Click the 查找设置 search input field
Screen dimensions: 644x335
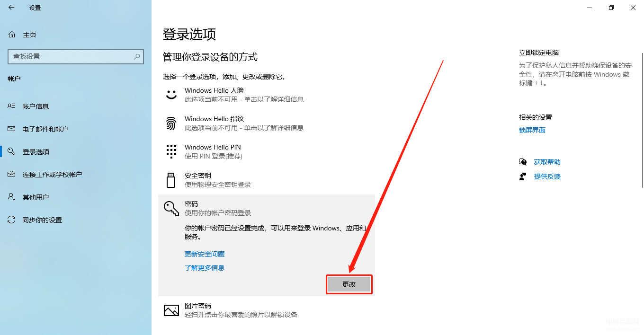76,56
